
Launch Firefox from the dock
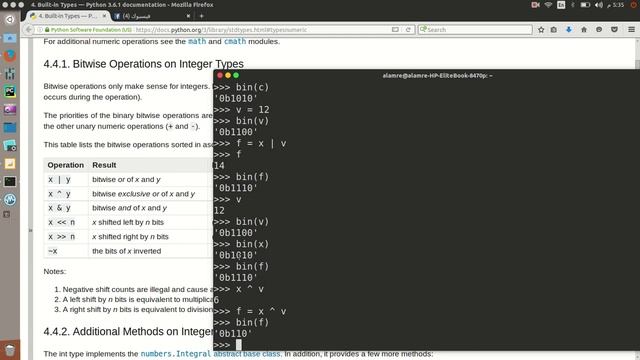coord(10,56)
